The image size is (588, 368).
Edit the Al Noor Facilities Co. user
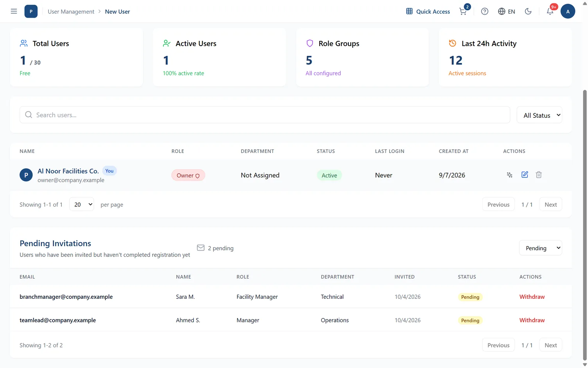(525, 174)
